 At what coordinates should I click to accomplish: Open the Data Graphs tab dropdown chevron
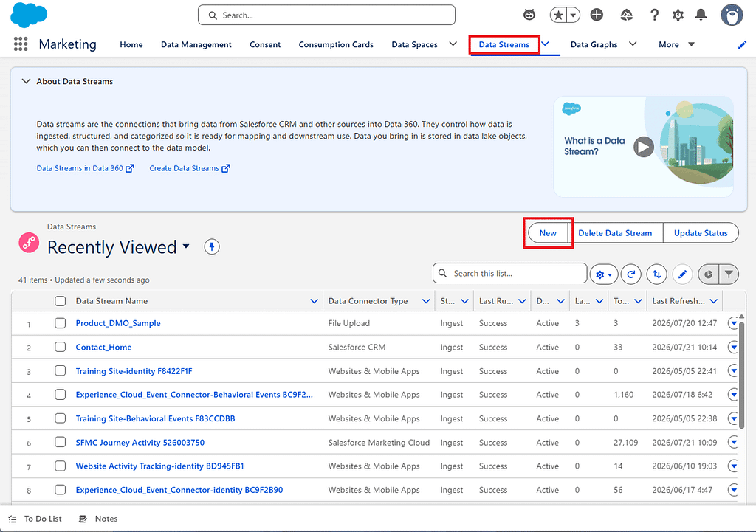(633, 44)
